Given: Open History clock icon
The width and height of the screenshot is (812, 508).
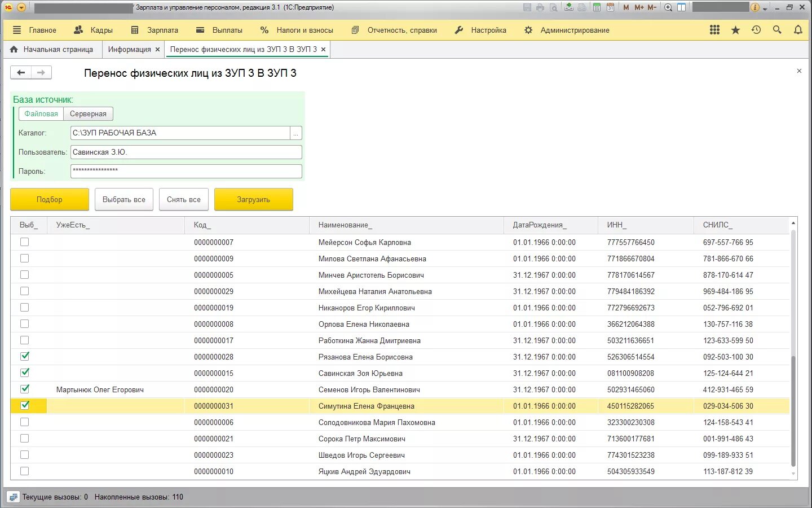Looking at the screenshot, I should 756,30.
